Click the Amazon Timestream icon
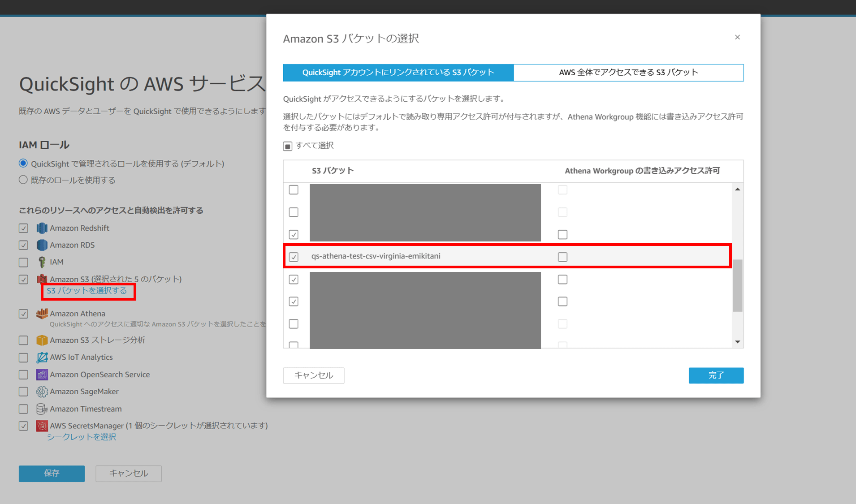The image size is (856, 504). [42, 409]
